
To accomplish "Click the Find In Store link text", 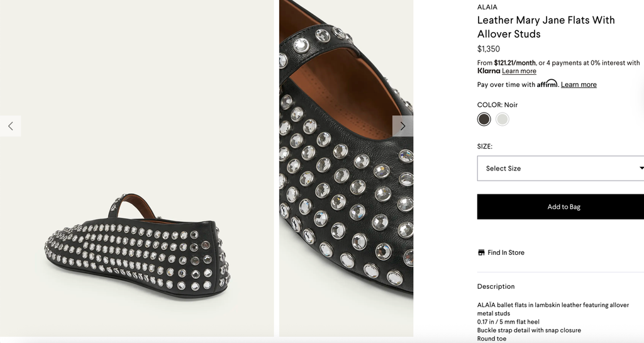I will 506,252.
